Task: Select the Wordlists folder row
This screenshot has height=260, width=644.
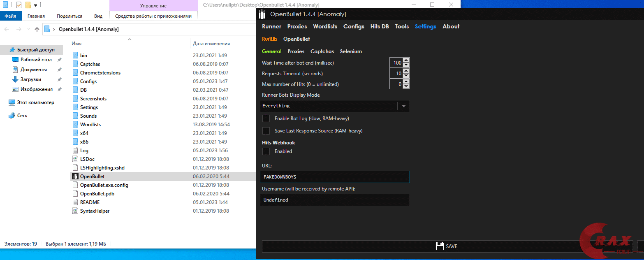Action: (162, 124)
